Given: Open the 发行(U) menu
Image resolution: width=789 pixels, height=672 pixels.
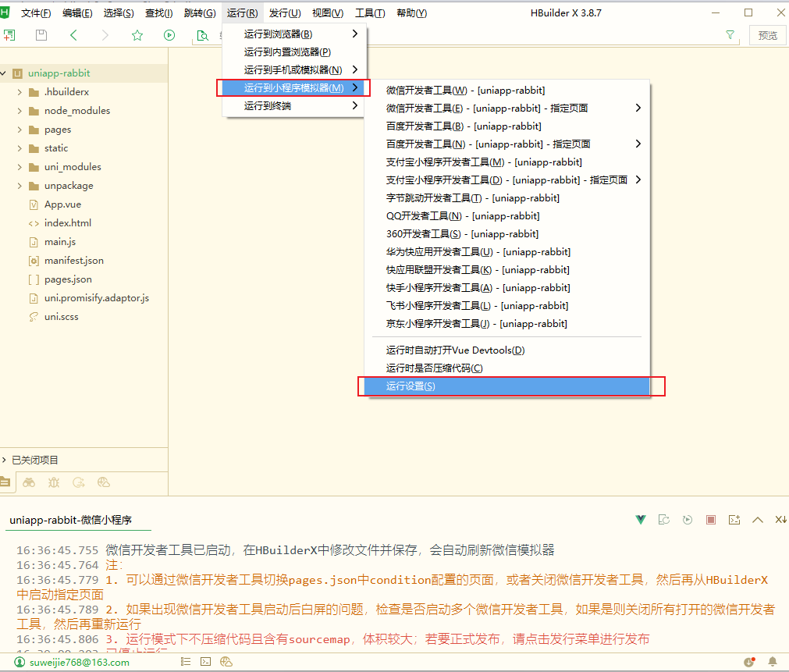Looking at the screenshot, I should pyautogui.click(x=285, y=13).
